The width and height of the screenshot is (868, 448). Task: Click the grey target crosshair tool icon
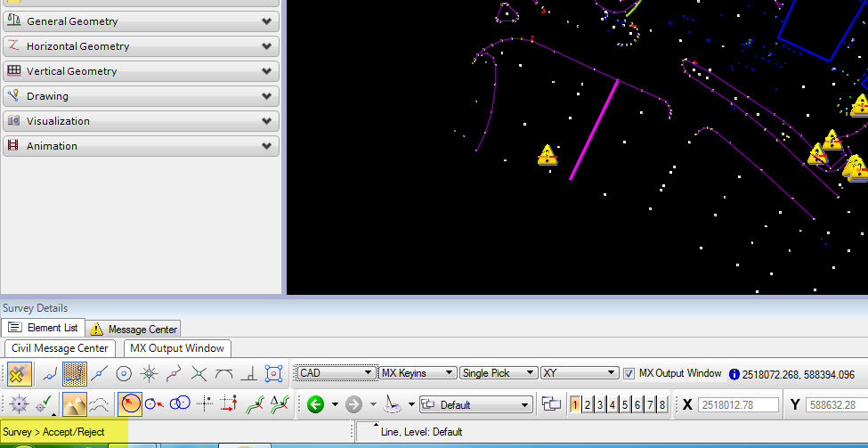click(x=20, y=405)
